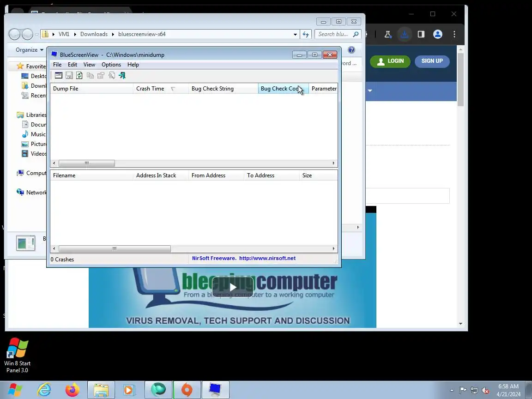Open the View menu in BlueScreenView
The height and width of the screenshot is (399, 532).
pos(89,65)
